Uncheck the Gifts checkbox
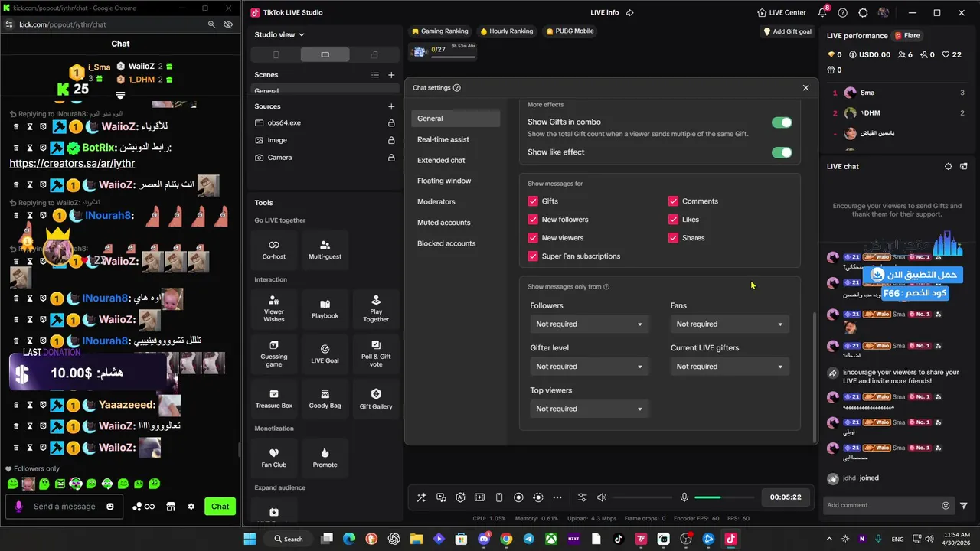980x551 pixels. [533, 201]
